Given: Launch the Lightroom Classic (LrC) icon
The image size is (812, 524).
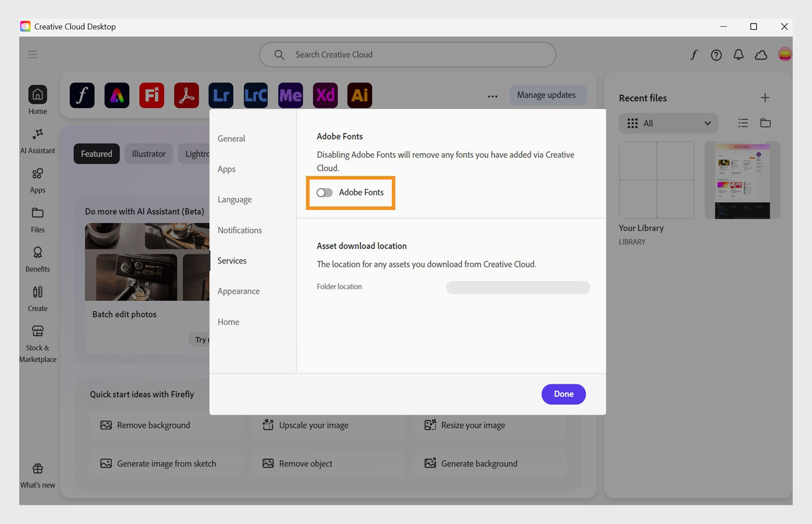Looking at the screenshot, I should coord(255,95).
